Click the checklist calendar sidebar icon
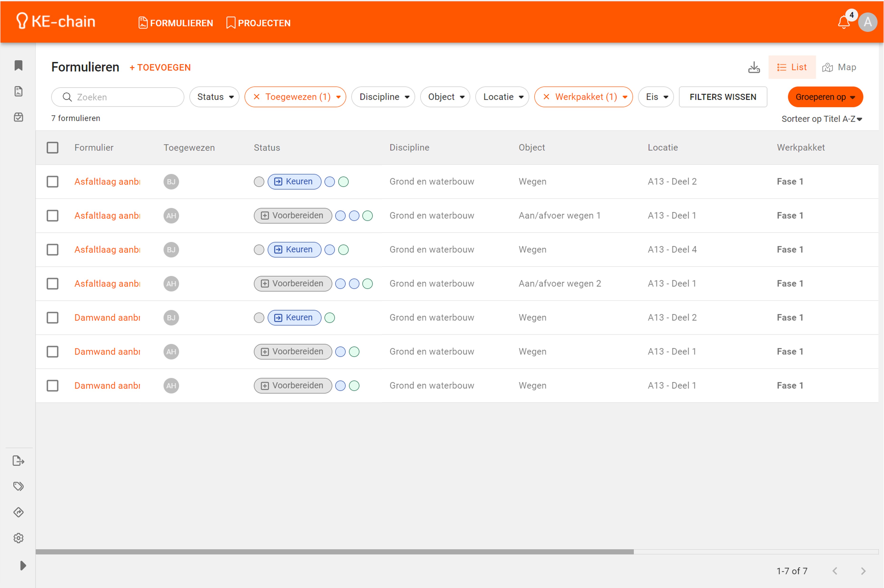 pyautogui.click(x=18, y=117)
